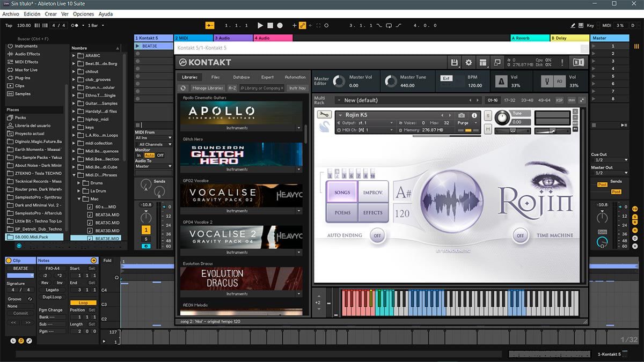The height and width of the screenshot is (362, 644).
Task: Click the Kontakt NI logo button
Action: (x=579, y=62)
